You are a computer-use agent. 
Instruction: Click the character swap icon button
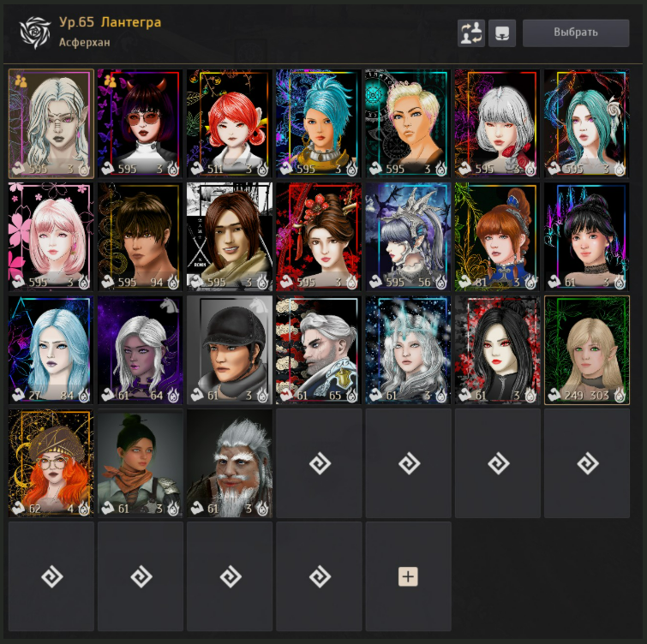[x=471, y=33]
